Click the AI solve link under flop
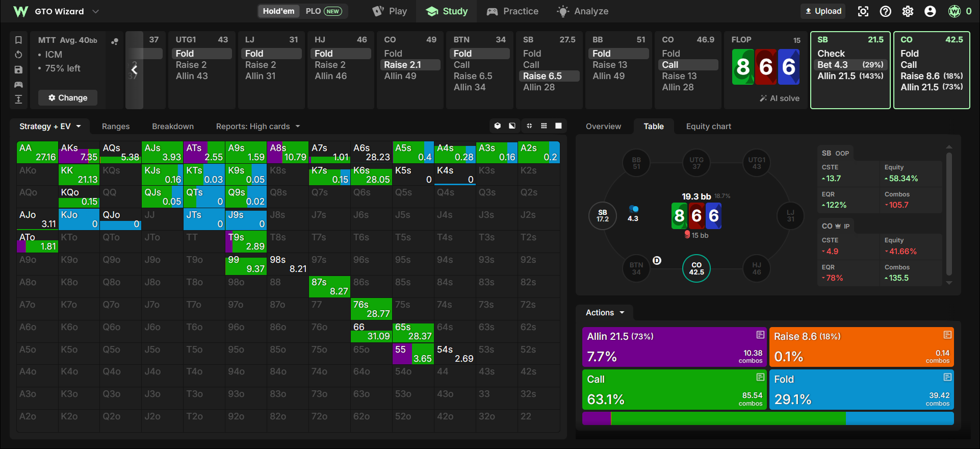 [x=780, y=98]
